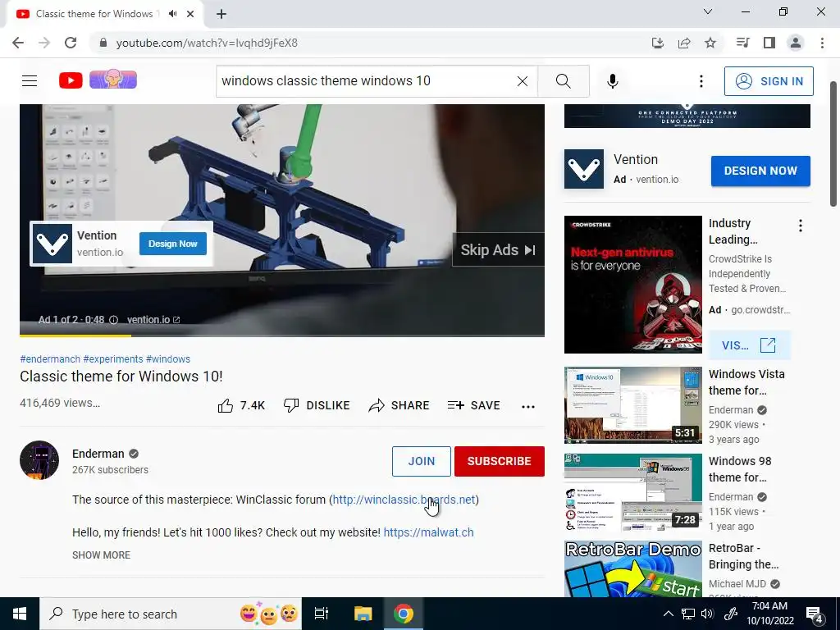Go to YouTube home via logo
This screenshot has height=630, width=840.
pos(71,81)
